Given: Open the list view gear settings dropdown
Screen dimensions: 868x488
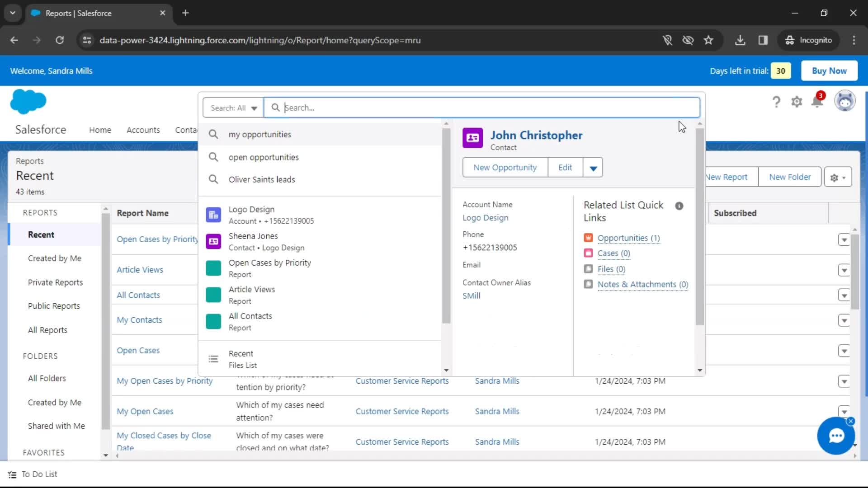Looking at the screenshot, I should click(x=838, y=177).
